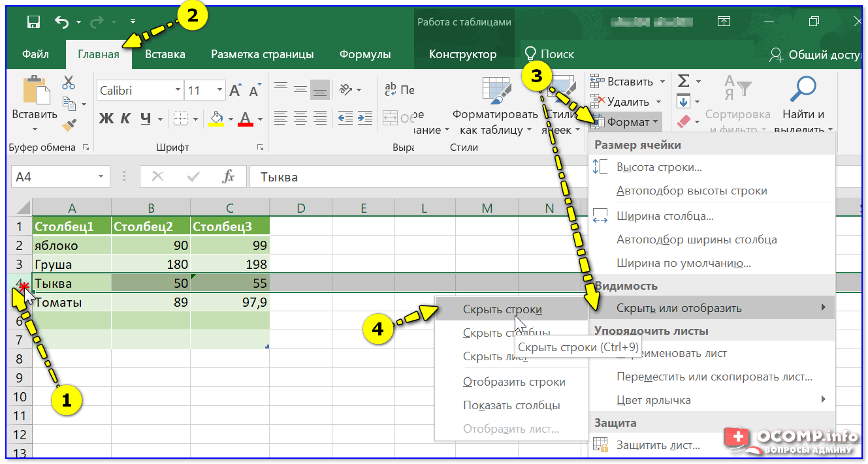The height and width of the screenshot is (464, 868).
Task: Click Format as Table button
Action: pyautogui.click(x=495, y=107)
